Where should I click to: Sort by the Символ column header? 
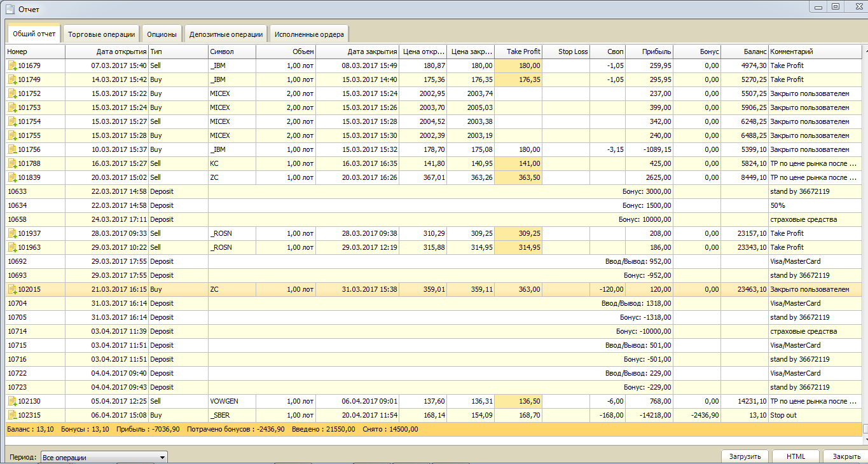[232, 51]
